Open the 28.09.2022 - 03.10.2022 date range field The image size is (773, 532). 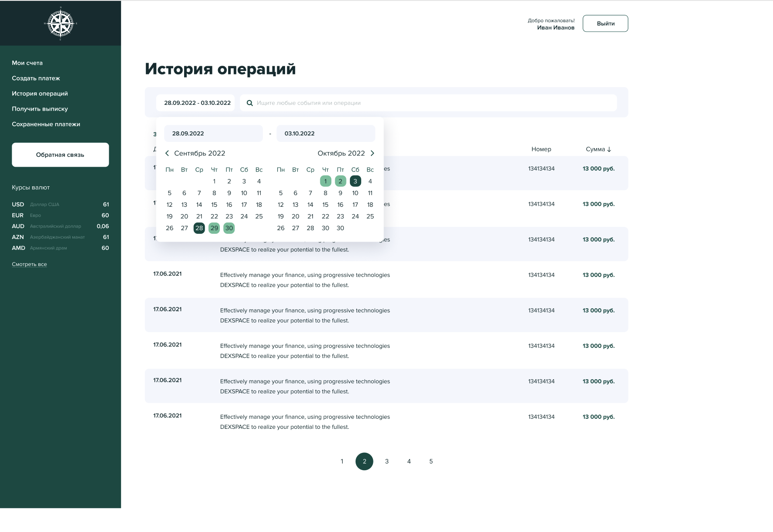195,103
